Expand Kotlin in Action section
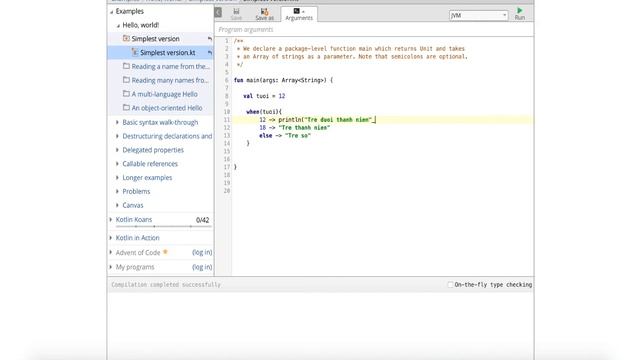640x360 pixels. coord(111,238)
